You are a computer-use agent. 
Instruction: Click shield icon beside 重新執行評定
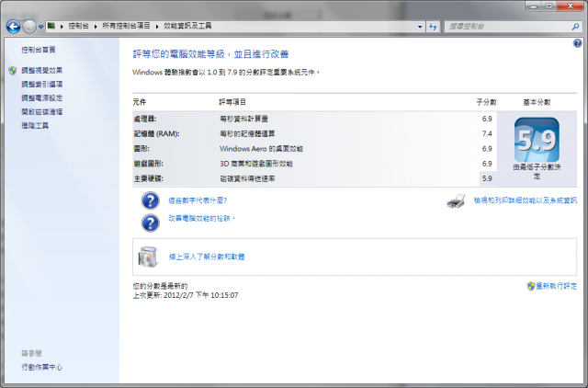531,286
